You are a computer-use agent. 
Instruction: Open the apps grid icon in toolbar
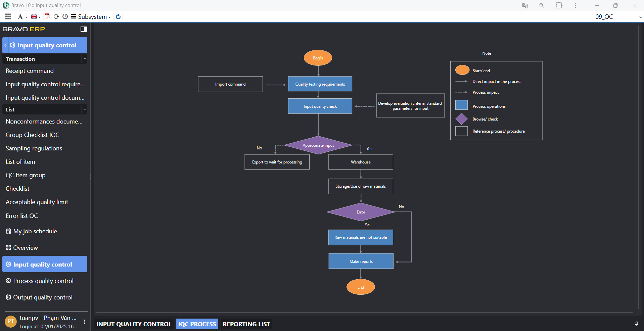[x=8, y=16]
